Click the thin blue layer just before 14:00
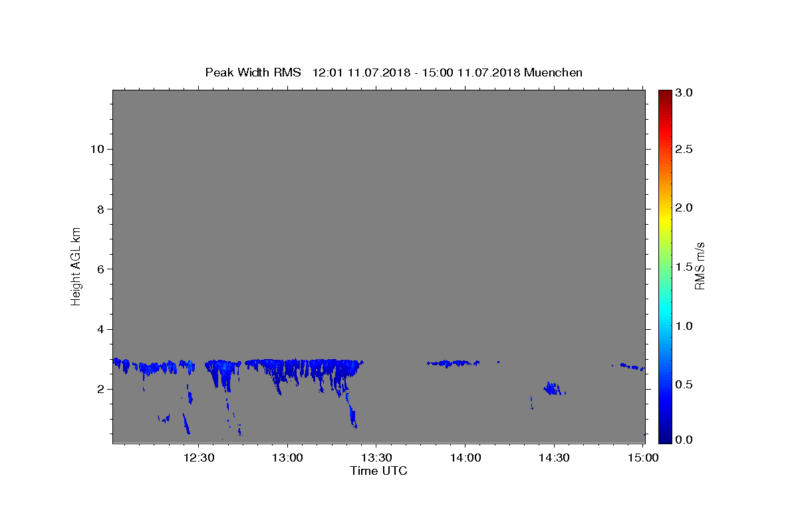Screen dimensions: 798x532 [x=452, y=363]
